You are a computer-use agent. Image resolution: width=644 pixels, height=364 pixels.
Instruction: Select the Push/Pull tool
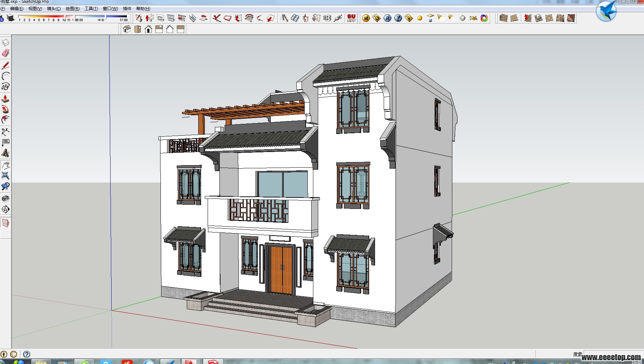coord(6,99)
